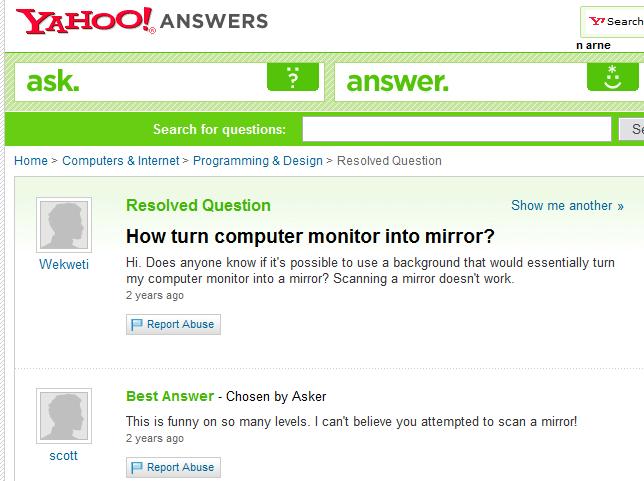Screen dimensions: 644x481
Task: Click the green smiley face icon
Action: (613, 80)
